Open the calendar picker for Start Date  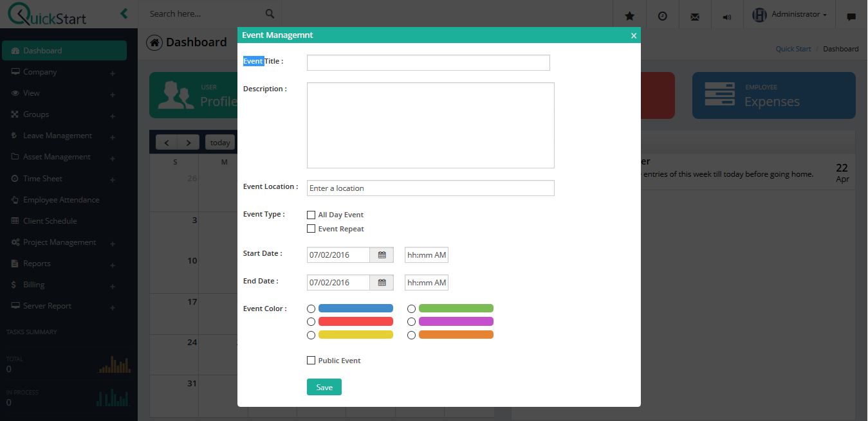point(382,255)
